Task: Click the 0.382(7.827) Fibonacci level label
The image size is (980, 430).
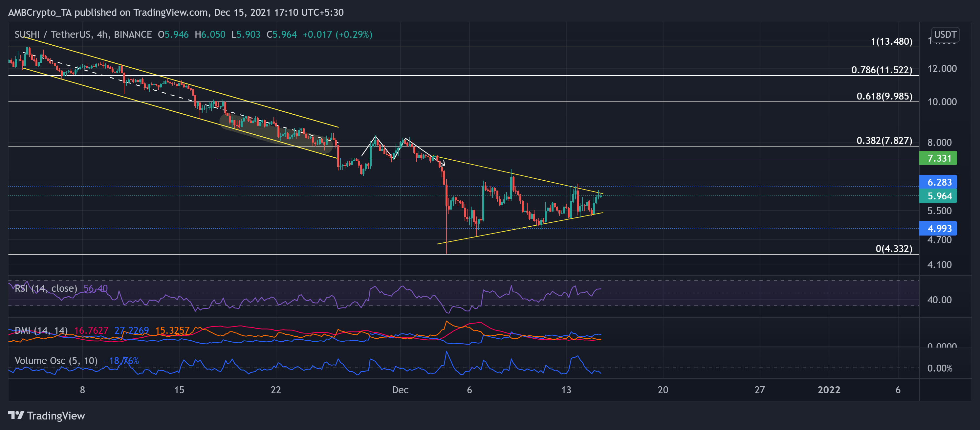Action: click(x=884, y=140)
